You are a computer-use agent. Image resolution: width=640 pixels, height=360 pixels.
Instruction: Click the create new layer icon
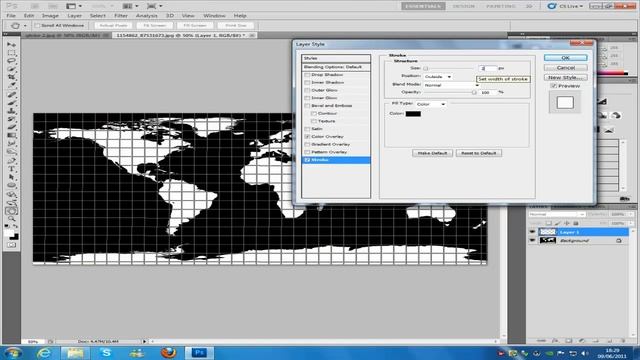[x=609, y=340]
